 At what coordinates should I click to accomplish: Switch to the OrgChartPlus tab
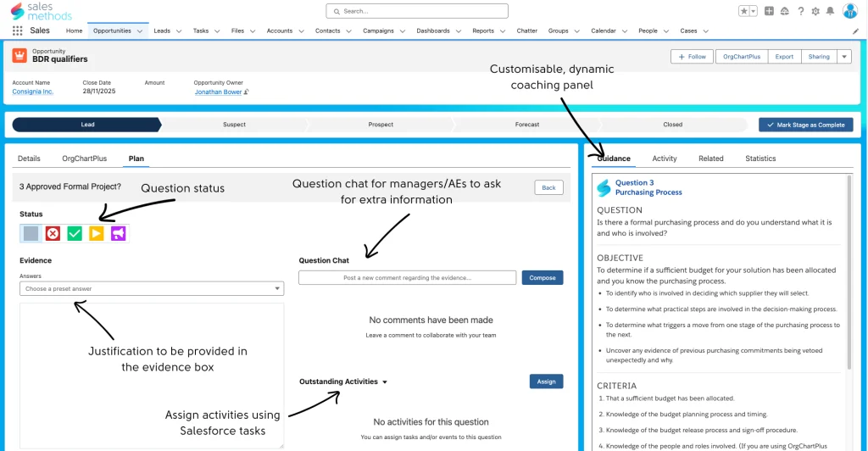(84, 159)
